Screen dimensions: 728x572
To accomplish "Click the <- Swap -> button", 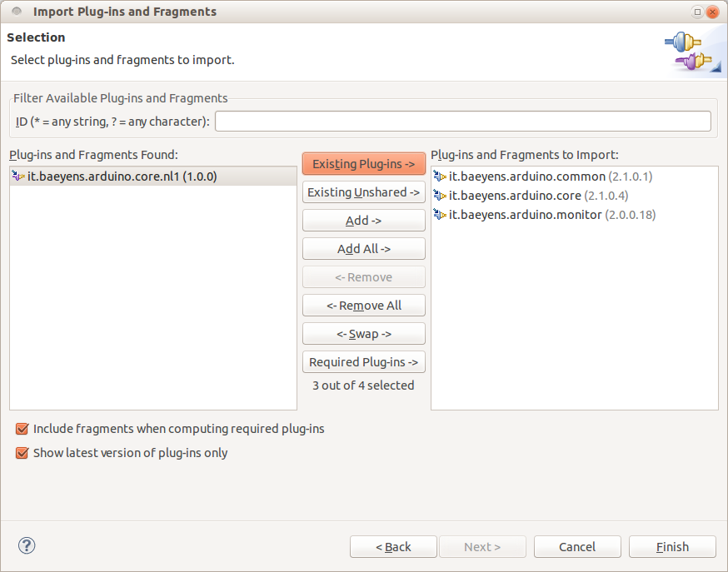I will [x=363, y=334].
